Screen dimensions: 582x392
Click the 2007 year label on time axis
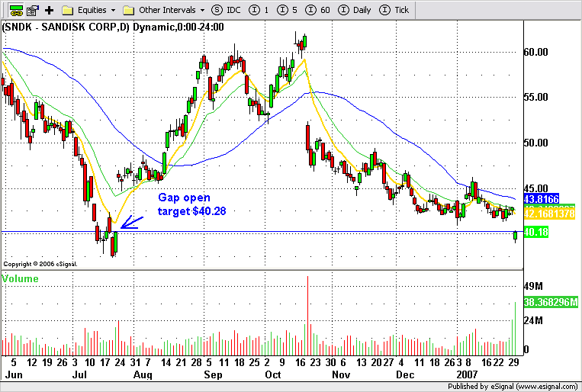(468, 375)
